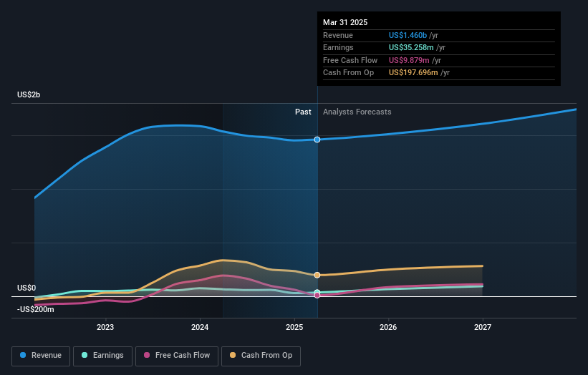Click the 'Analysts Forecasts' label
This screenshot has height=375, width=588.
357,112
